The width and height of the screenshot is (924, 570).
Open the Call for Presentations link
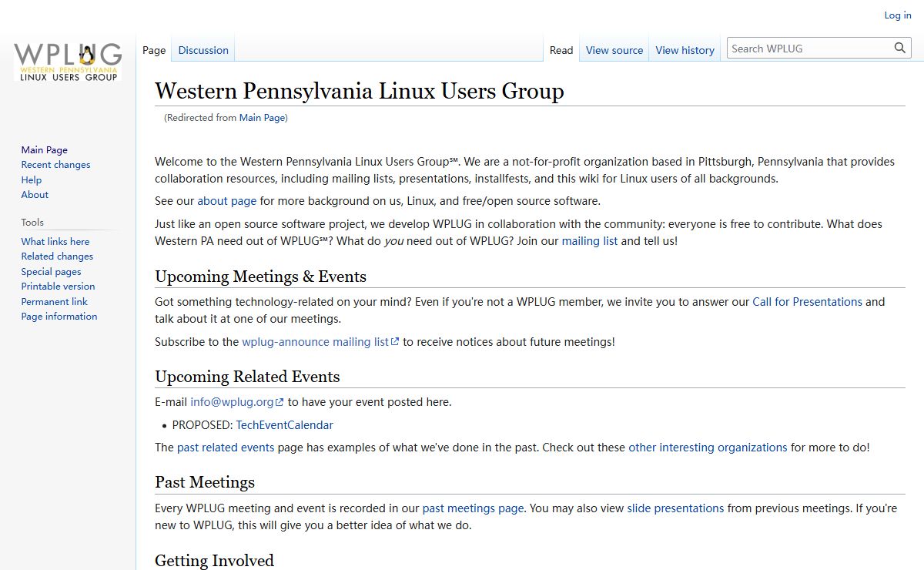click(807, 302)
